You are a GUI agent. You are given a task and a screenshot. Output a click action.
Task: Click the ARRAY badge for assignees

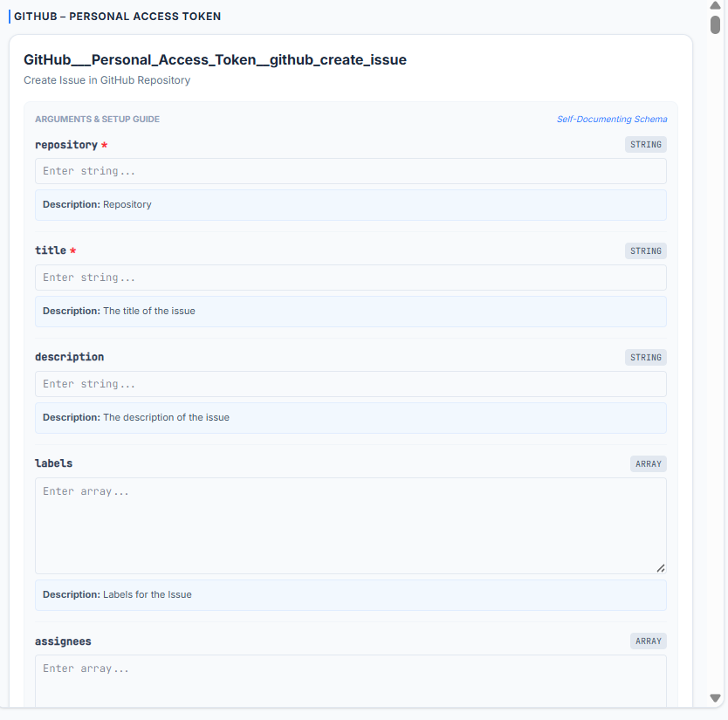(x=649, y=641)
